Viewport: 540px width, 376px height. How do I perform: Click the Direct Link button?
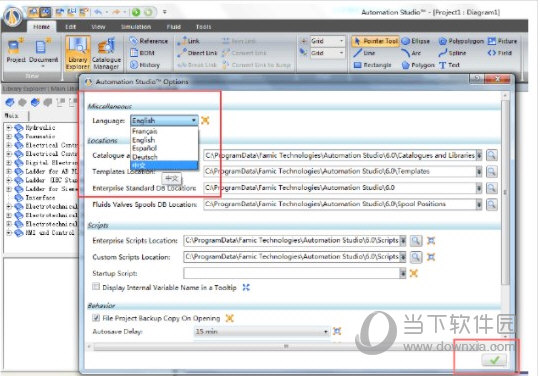point(198,53)
